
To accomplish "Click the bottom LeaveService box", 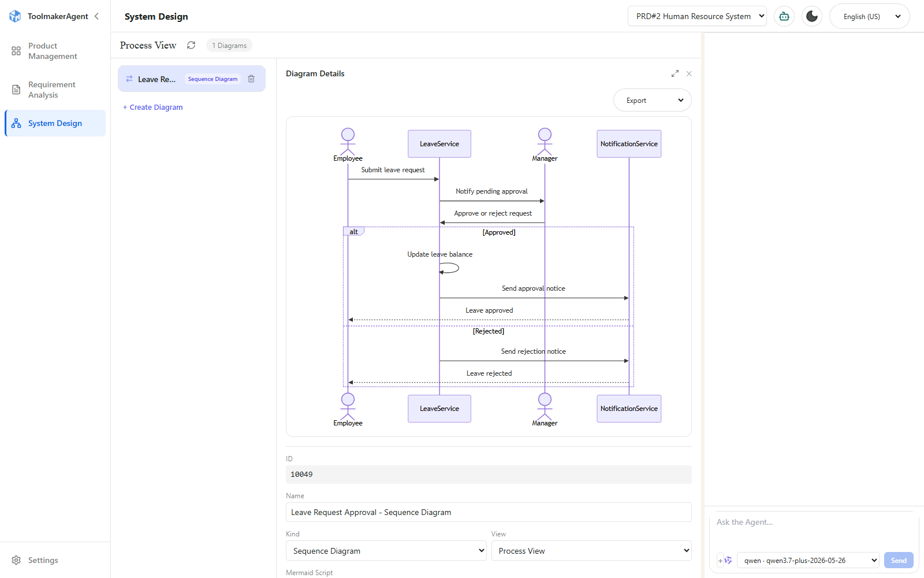I will pos(439,409).
